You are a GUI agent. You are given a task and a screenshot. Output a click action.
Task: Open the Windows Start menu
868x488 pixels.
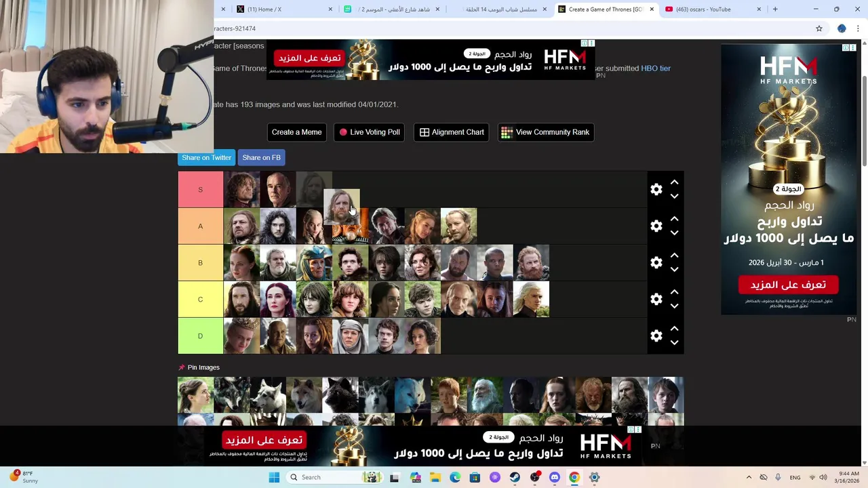click(x=274, y=477)
